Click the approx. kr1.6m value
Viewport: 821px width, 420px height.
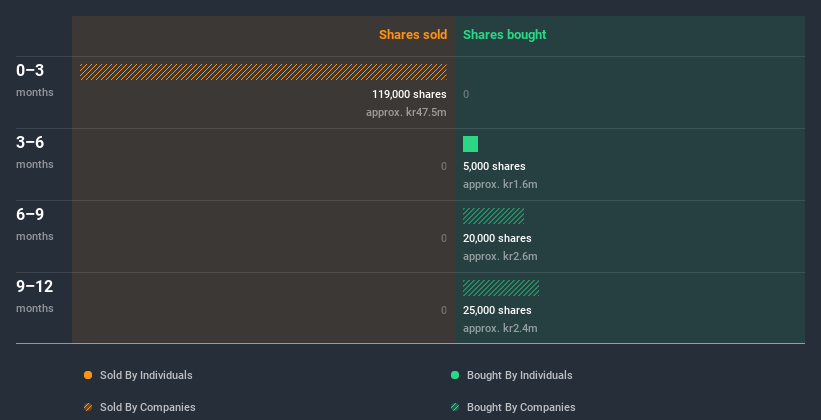[500, 184]
